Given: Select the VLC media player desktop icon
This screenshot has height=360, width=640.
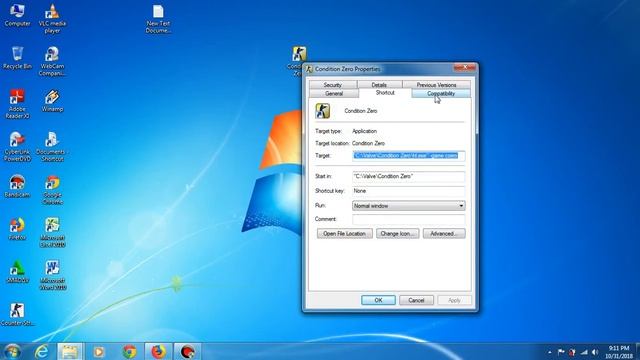Looking at the screenshot, I should point(52,19).
